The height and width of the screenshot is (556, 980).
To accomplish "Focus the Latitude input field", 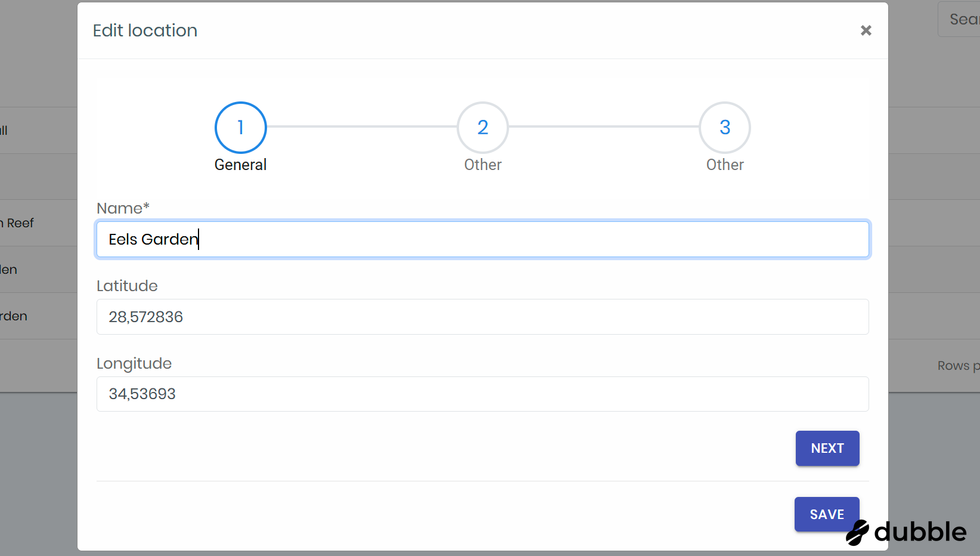I will click(x=483, y=317).
